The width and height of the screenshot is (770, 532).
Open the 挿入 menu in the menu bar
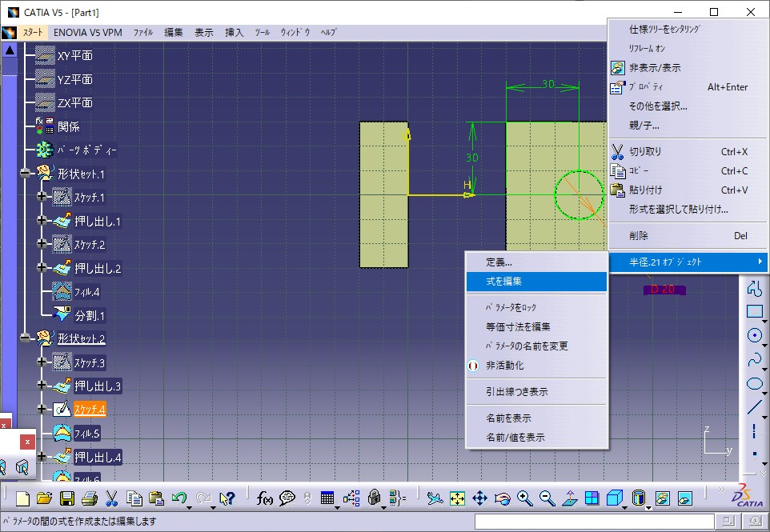[x=235, y=33]
